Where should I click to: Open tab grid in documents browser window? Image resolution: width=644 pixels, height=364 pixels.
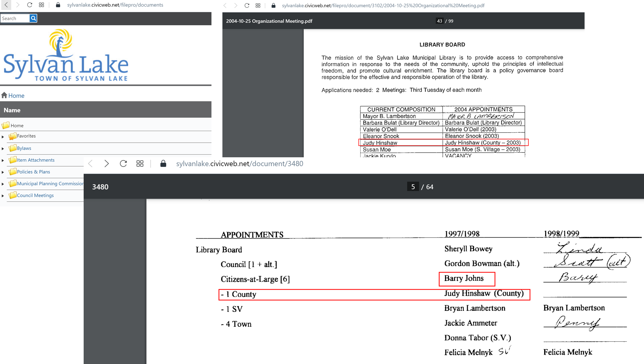click(41, 5)
